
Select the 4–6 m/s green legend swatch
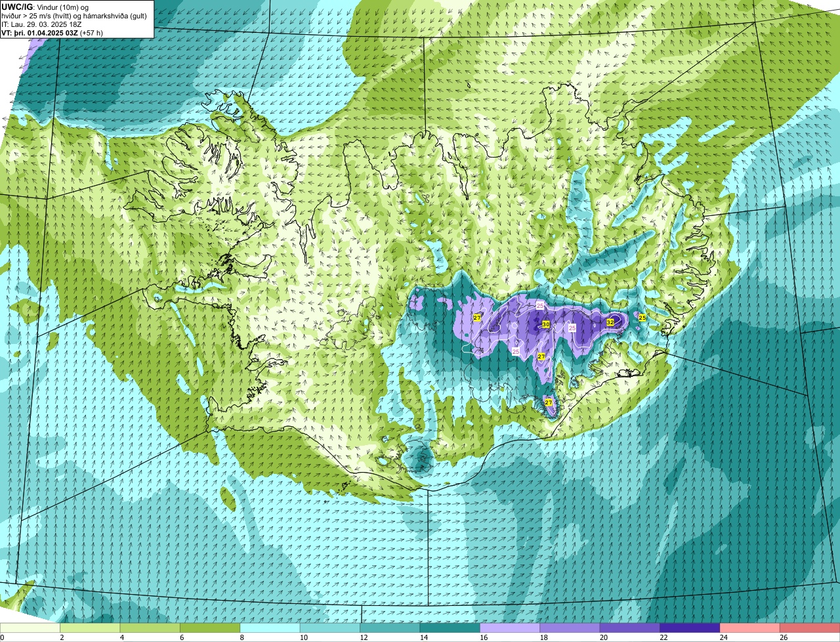[150, 628]
